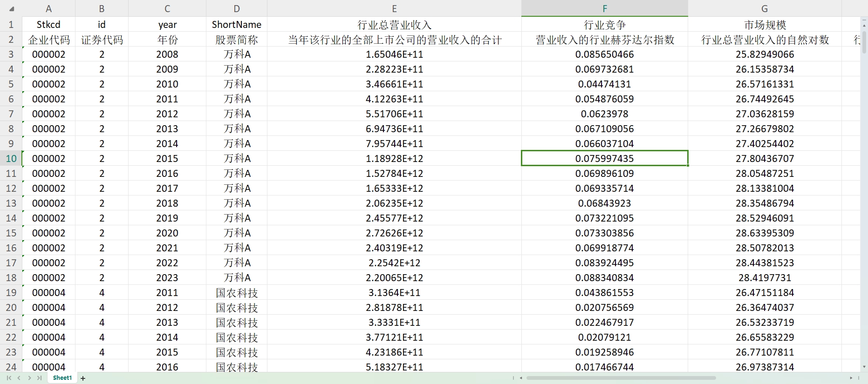868x384 pixels.
Task: Select the year cell '2008'
Action: click(x=167, y=54)
